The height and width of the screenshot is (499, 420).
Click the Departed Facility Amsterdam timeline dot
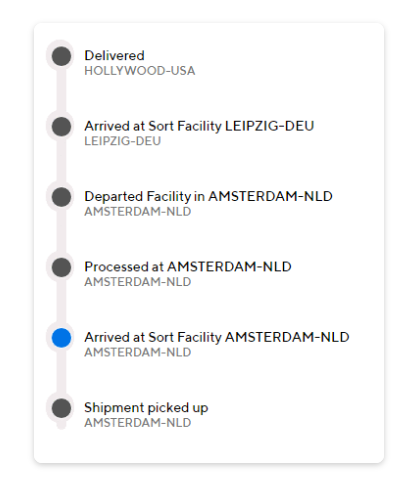pyautogui.click(x=61, y=197)
